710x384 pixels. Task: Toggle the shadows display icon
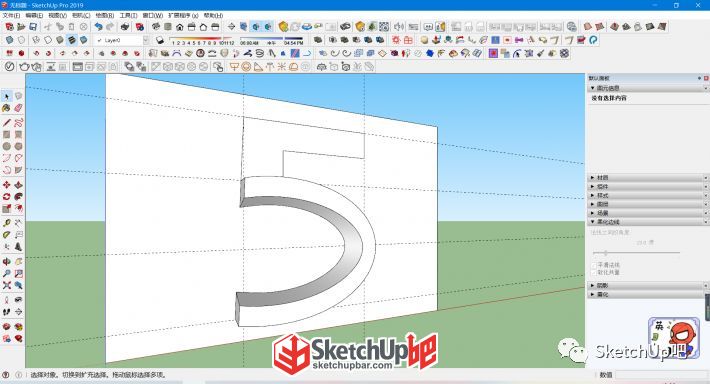click(159, 40)
